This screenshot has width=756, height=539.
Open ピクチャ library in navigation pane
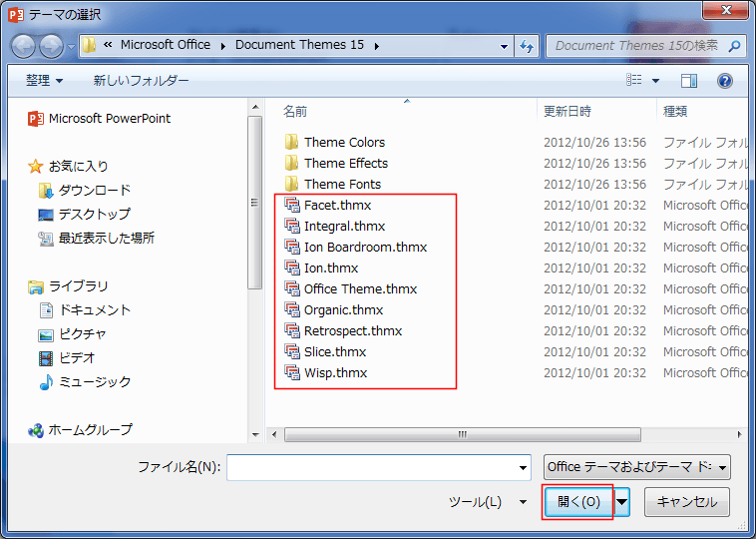(x=73, y=334)
